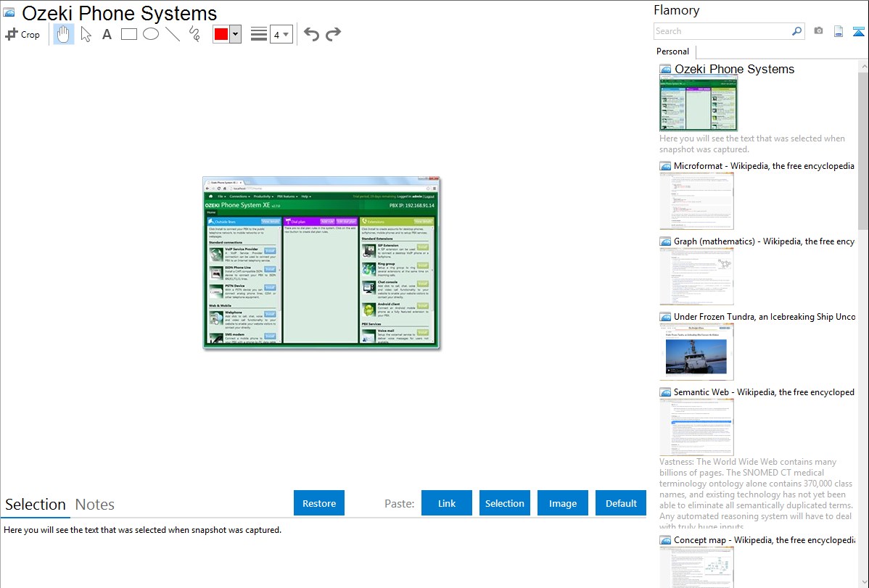Open the Under Frozen Tundra snapshot thumbnail
This screenshot has height=588, width=869.
[x=696, y=351]
